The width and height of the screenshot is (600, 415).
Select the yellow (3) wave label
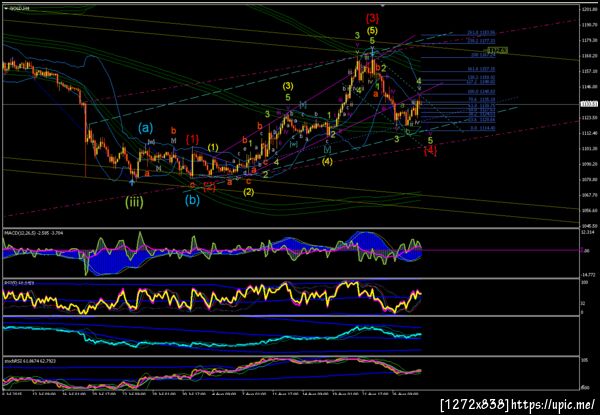pyautogui.click(x=288, y=86)
